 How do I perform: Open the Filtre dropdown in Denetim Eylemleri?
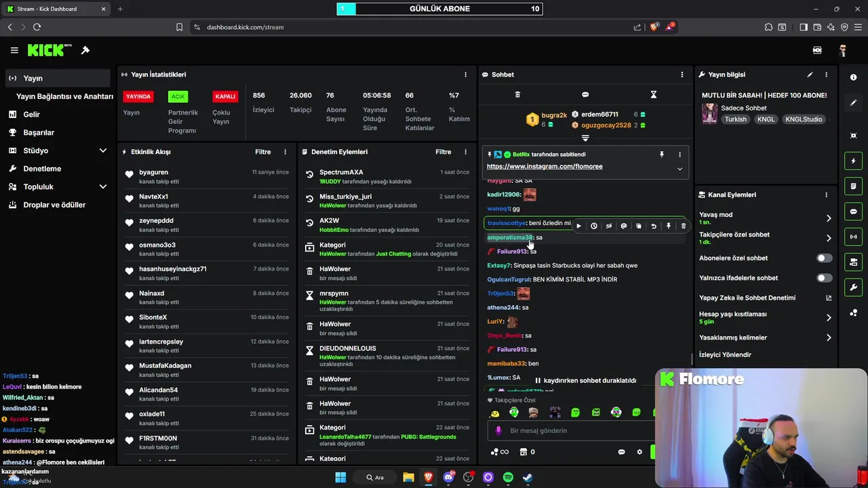(x=443, y=152)
